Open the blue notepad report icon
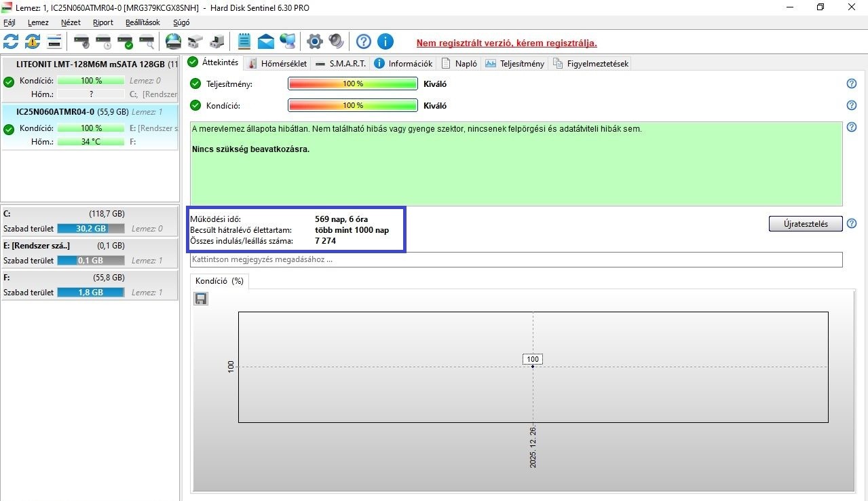868x501 pixels. (x=244, y=41)
